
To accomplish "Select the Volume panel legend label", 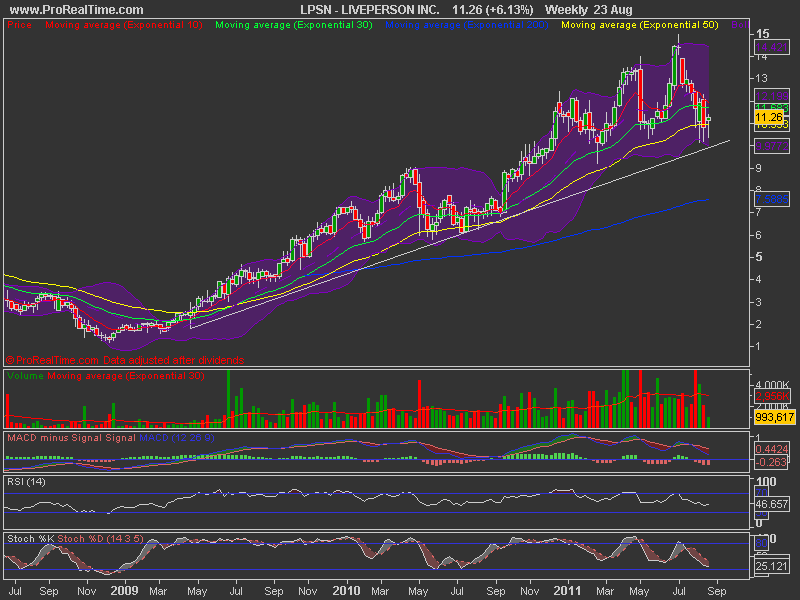I will click(x=26, y=376).
